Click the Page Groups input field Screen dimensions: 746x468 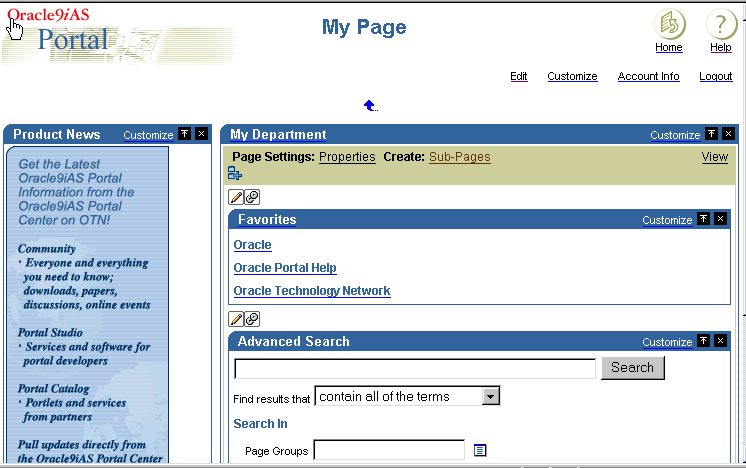pos(389,450)
